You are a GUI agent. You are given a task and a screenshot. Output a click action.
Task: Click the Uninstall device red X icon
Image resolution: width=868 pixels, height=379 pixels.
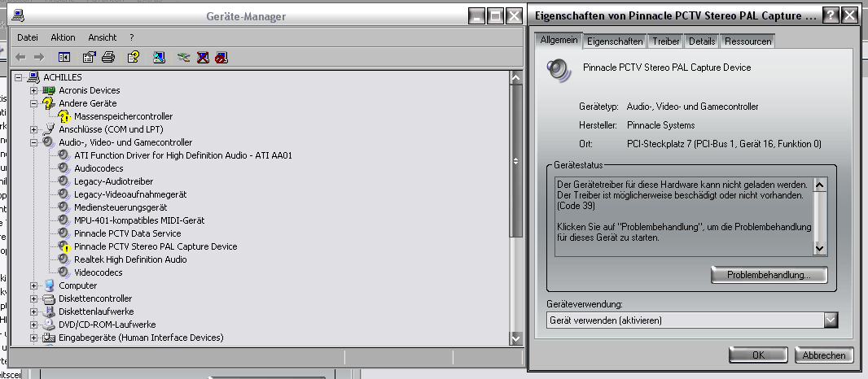click(x=204, y=57)
